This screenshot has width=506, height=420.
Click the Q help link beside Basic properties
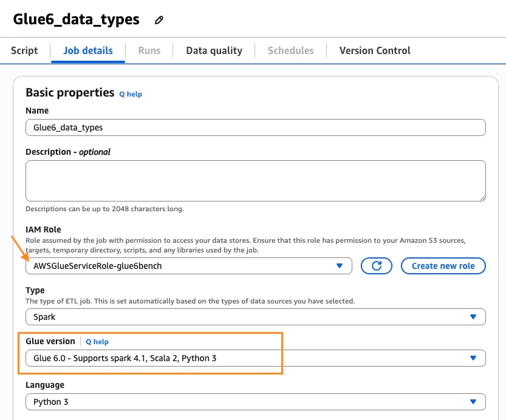coord(131,94)
